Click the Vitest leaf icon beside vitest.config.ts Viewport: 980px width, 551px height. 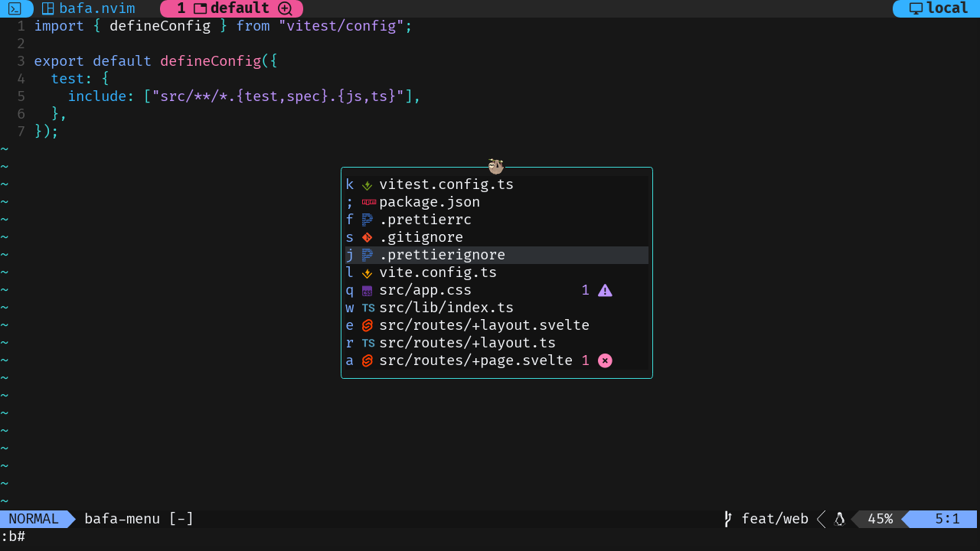click(367, 184)
